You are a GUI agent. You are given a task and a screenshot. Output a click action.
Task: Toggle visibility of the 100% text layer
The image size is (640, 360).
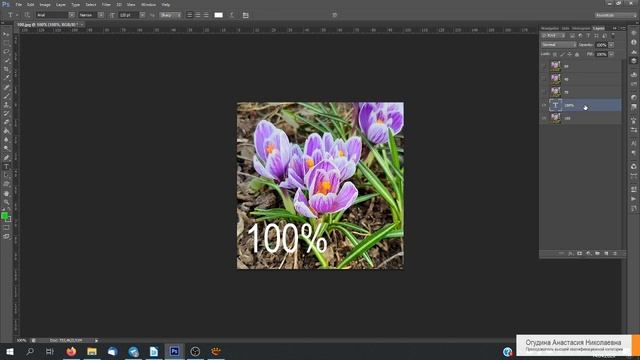coord(544,105)
